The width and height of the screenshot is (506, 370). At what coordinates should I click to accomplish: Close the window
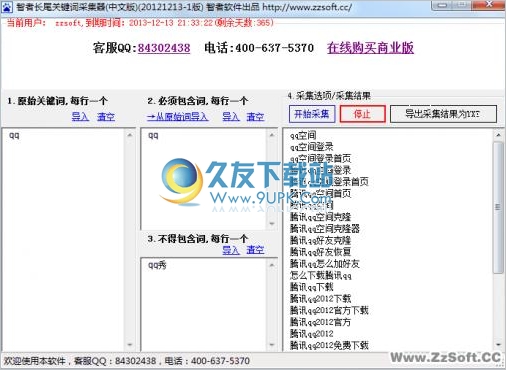pyautogui.click(x=488, y=5)
